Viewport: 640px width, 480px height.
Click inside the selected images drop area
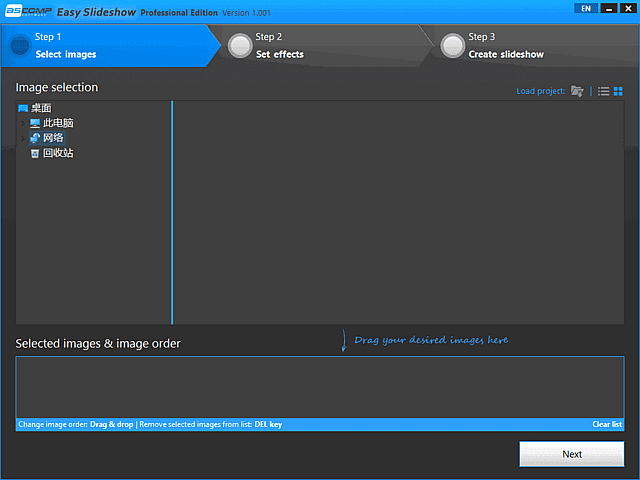tap(319, 386)
